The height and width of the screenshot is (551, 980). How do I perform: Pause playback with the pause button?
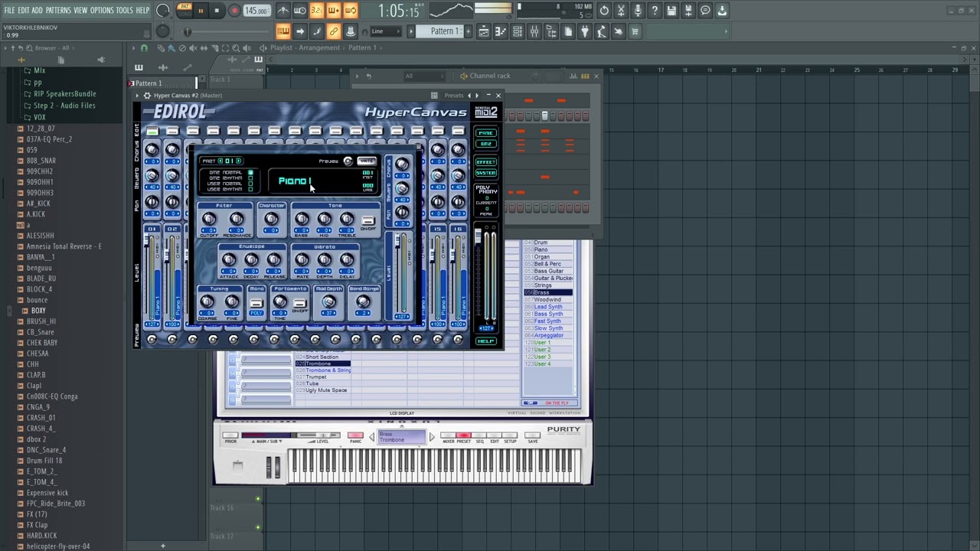coord(201,11)
